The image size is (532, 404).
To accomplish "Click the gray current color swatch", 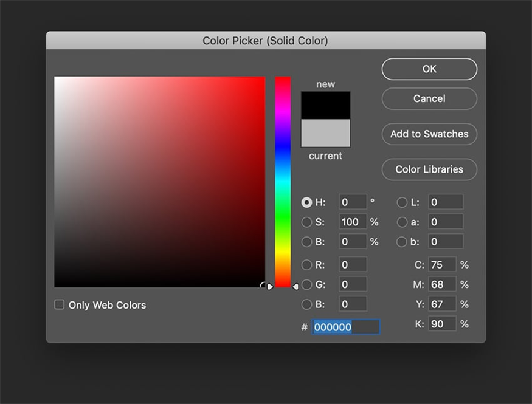I will [x=325, y=133].
